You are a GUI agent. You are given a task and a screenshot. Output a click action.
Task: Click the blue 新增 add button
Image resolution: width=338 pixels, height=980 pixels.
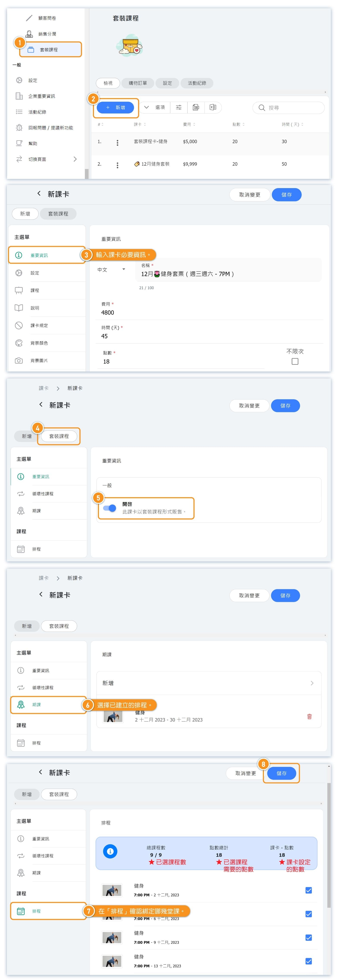(115, 108)
